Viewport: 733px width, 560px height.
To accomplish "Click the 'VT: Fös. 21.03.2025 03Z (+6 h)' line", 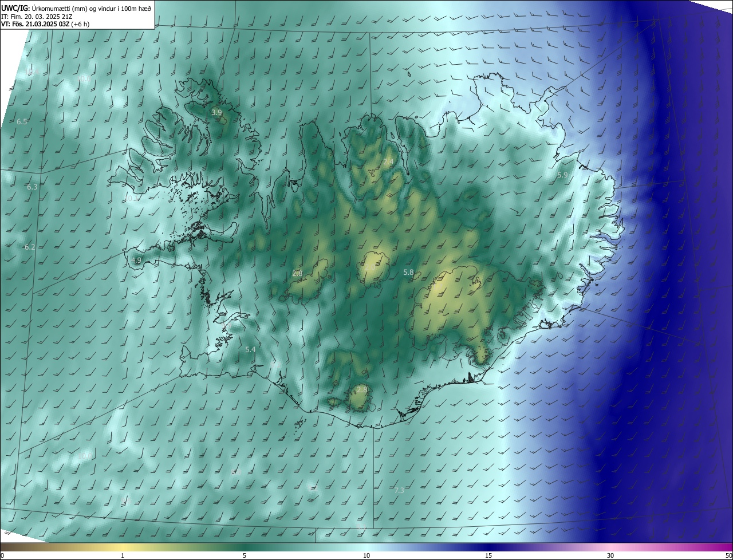I will pos(45,25).
